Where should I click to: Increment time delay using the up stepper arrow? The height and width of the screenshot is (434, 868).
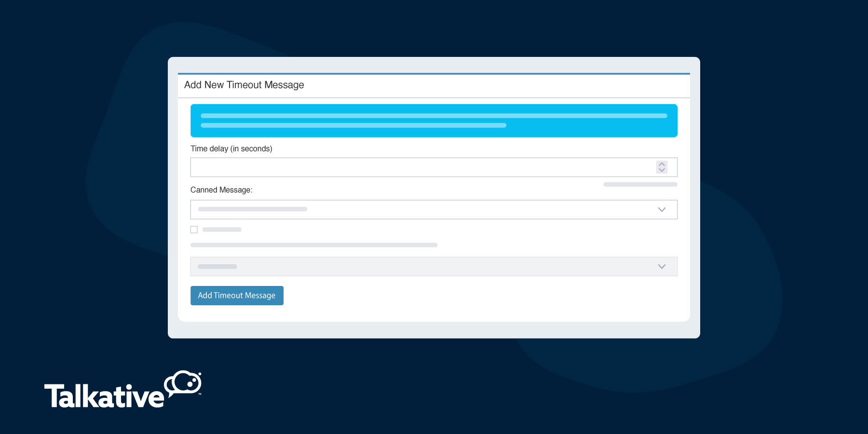coord(662,164)
